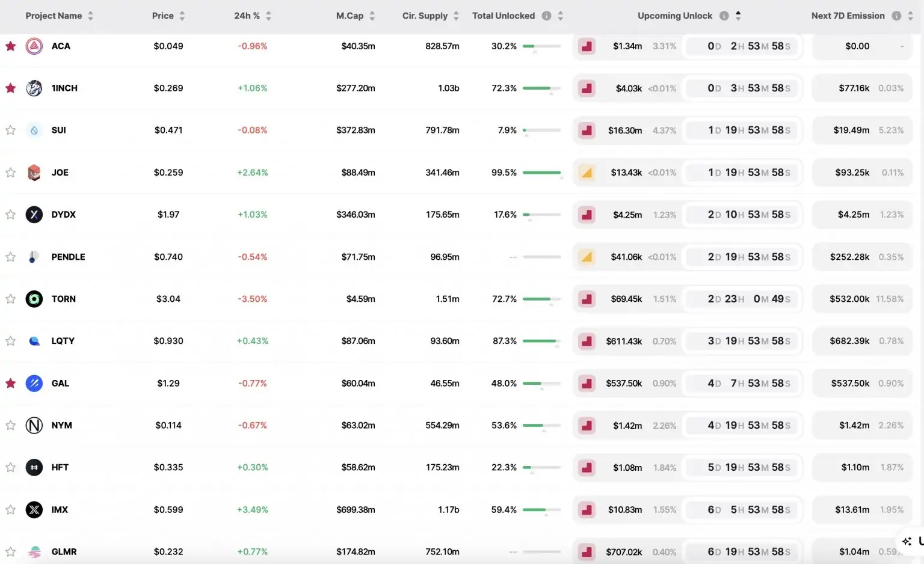Image resolution: width=924 pixels, height=564 pixels.
Task: Click the red unlock chart icon for SUI
Action: [x=587, y=130]
